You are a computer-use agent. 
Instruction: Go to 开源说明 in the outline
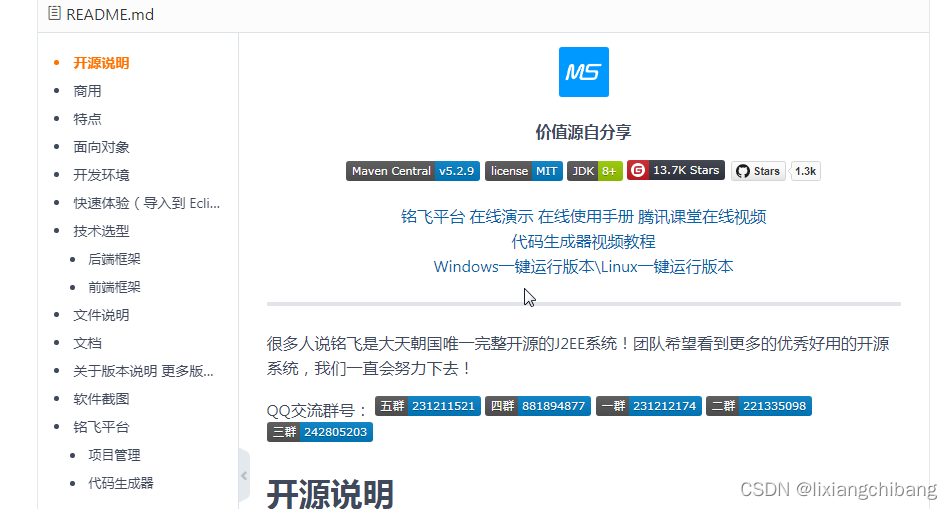(101, 63)
